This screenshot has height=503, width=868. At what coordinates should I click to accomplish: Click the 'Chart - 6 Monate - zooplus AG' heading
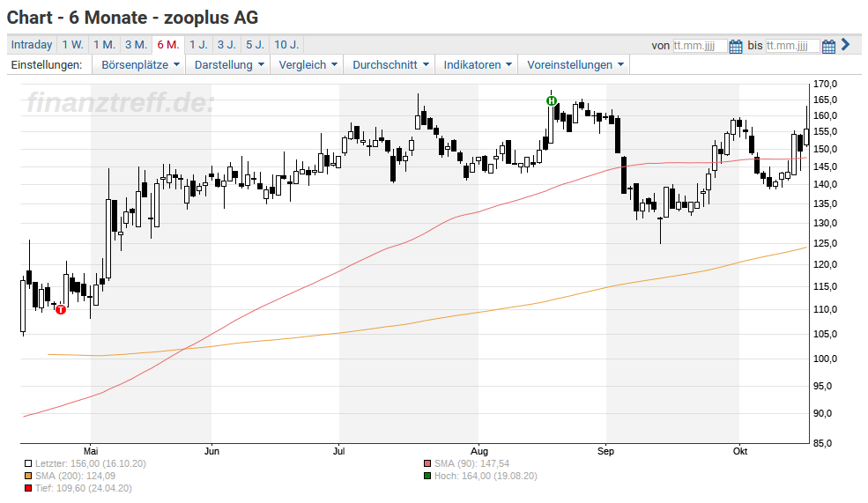coord(132,18)
